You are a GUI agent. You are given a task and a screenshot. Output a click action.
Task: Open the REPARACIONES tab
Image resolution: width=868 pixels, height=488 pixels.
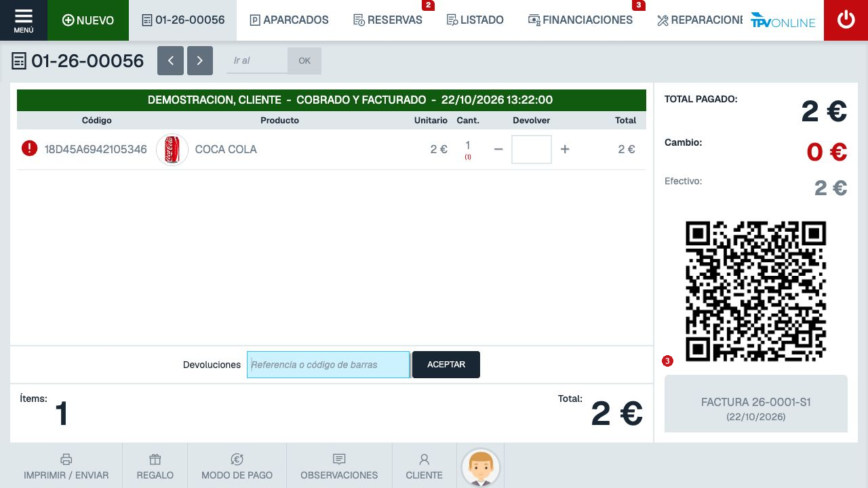pyautogui.click(x=700, y=20)
